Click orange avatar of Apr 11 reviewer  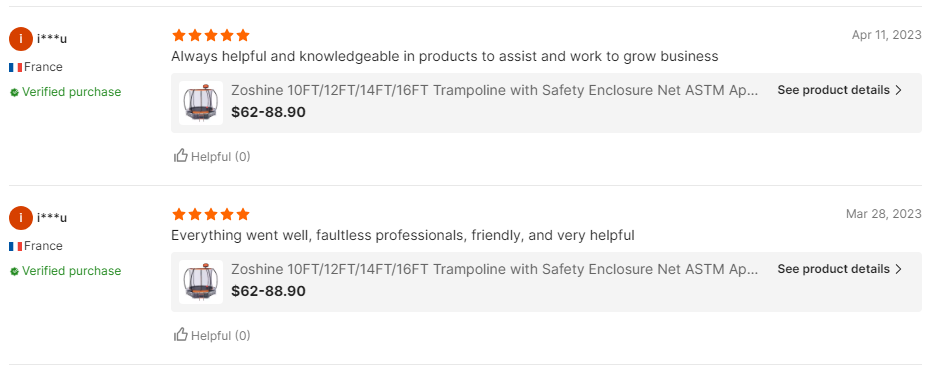[21, 39]
